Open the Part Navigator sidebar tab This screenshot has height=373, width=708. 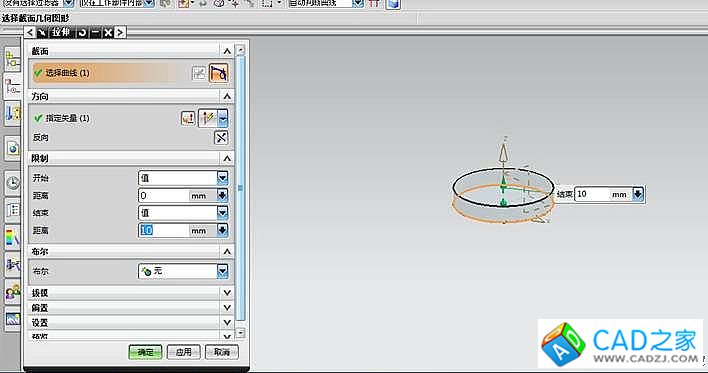(x=12, y=113)
